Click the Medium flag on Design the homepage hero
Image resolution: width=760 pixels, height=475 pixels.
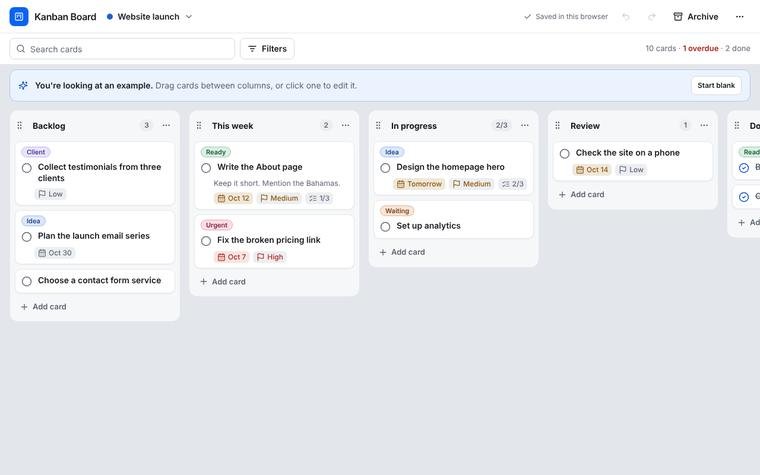point(472,184)
